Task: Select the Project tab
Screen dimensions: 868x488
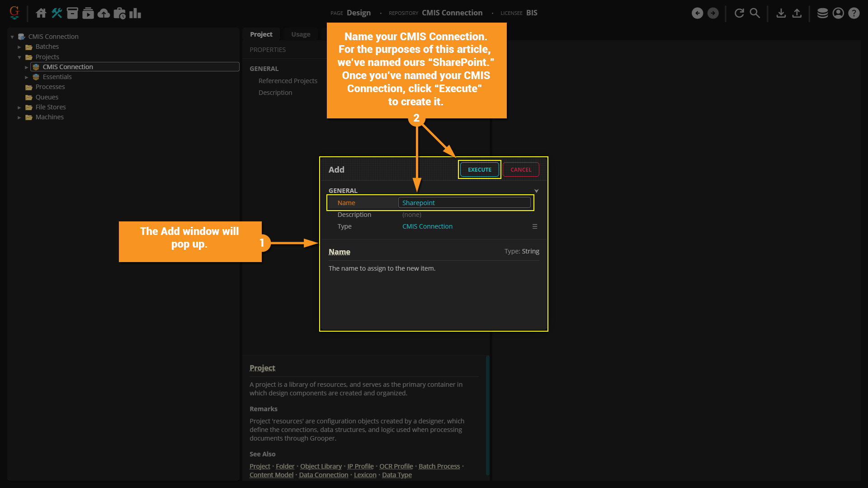Action: pos(261,34)
